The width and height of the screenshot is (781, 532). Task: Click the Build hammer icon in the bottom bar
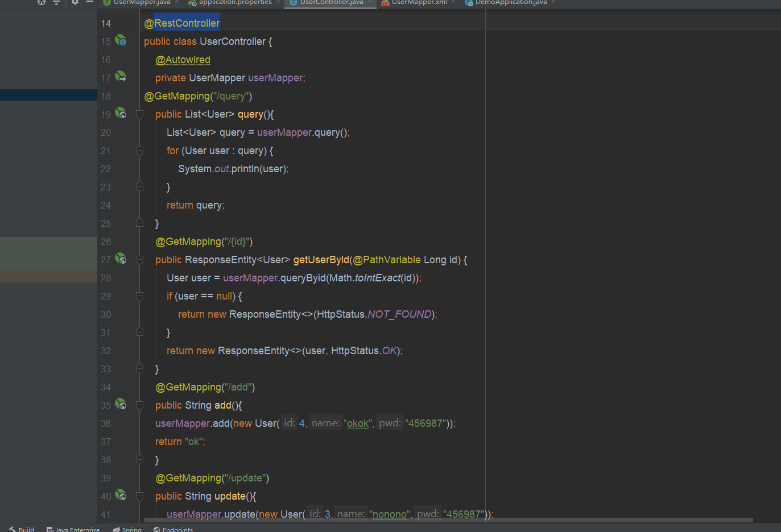click(13, 529)
